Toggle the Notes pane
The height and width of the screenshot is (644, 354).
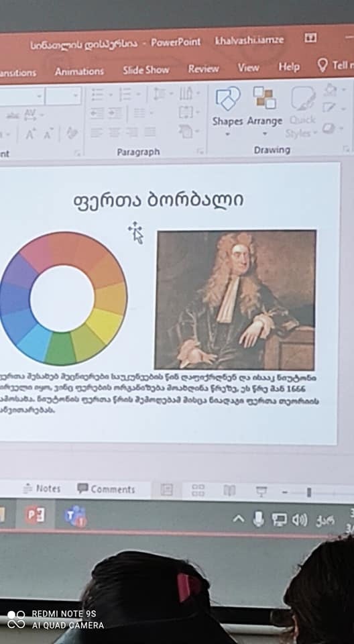coord(42,488)
